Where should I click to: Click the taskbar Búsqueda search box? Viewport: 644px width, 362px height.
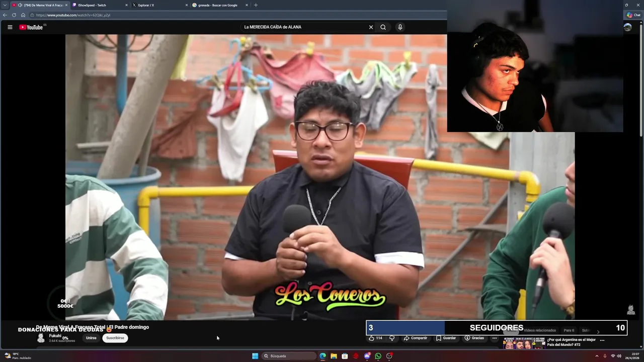pyautogui.click(x=289, y=356)
